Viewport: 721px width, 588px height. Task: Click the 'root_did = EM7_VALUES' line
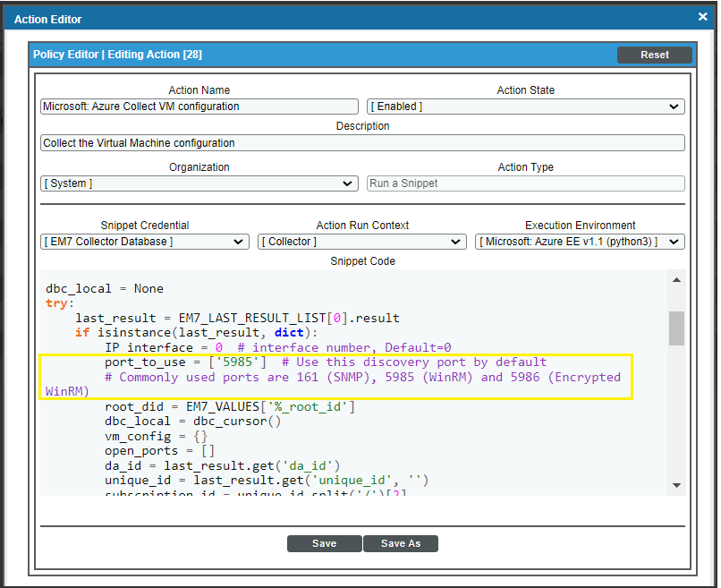[230, 406]
